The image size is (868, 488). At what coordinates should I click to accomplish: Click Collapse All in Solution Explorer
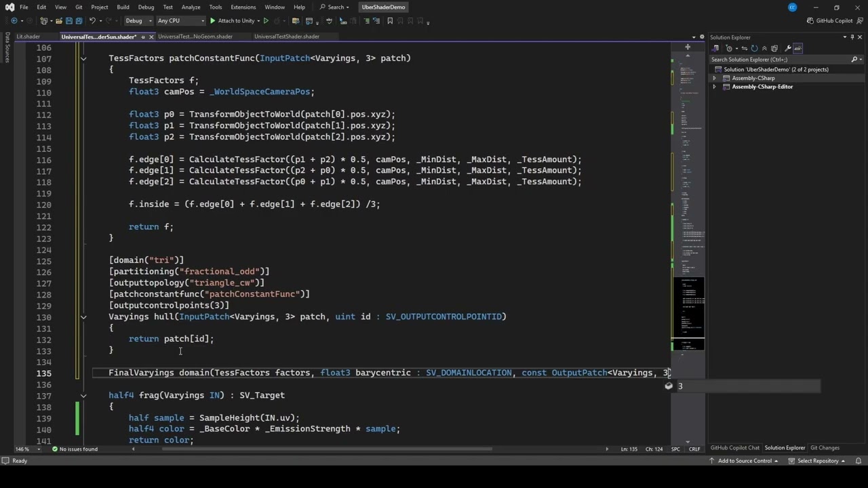764,48
